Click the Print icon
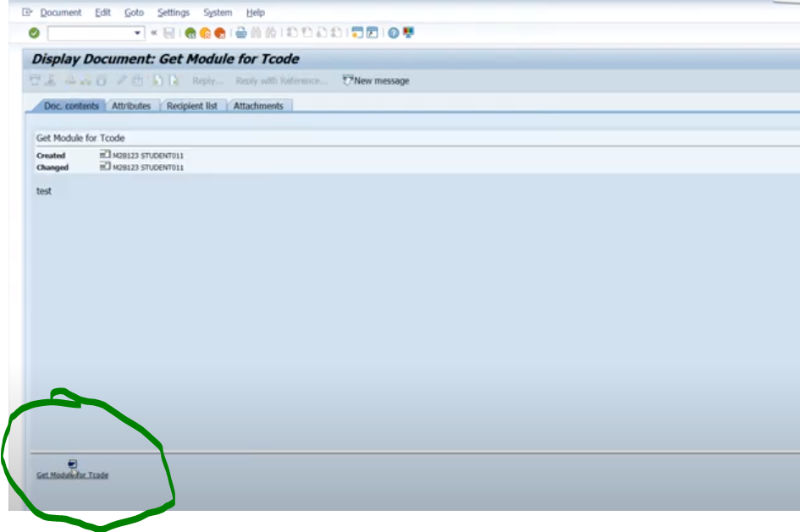Image resolution: width=800 pixels, height=532 pixels. click(242, 33)
